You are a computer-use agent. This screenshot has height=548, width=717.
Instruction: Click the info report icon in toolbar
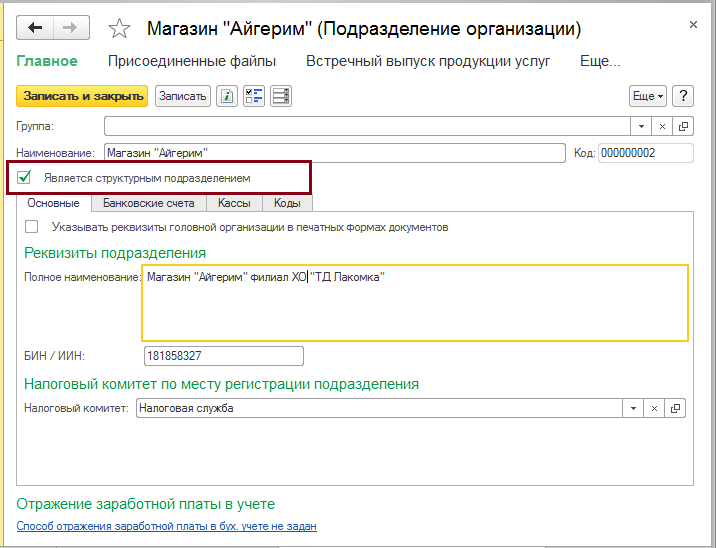coord(227,96)
